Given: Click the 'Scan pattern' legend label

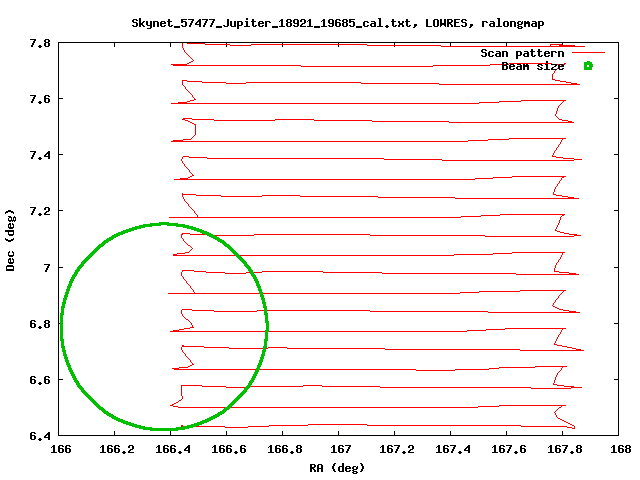Looking at the screenshot, I should [522, 53].
